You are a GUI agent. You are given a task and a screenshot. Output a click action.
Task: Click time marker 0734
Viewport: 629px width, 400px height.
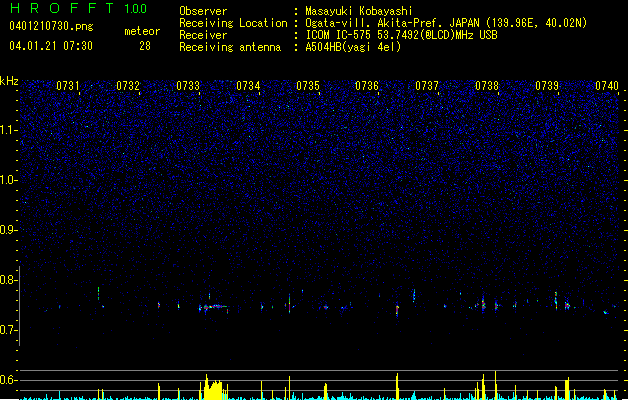tap(248, 86)
